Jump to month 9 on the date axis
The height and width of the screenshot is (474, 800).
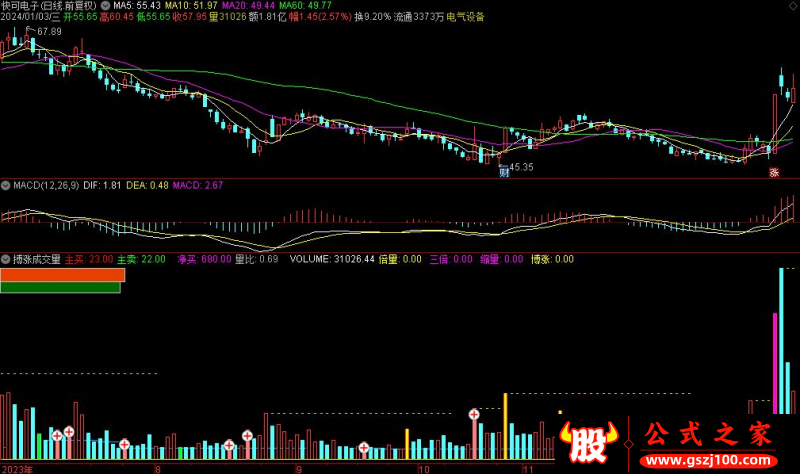[x=298, y=469]
